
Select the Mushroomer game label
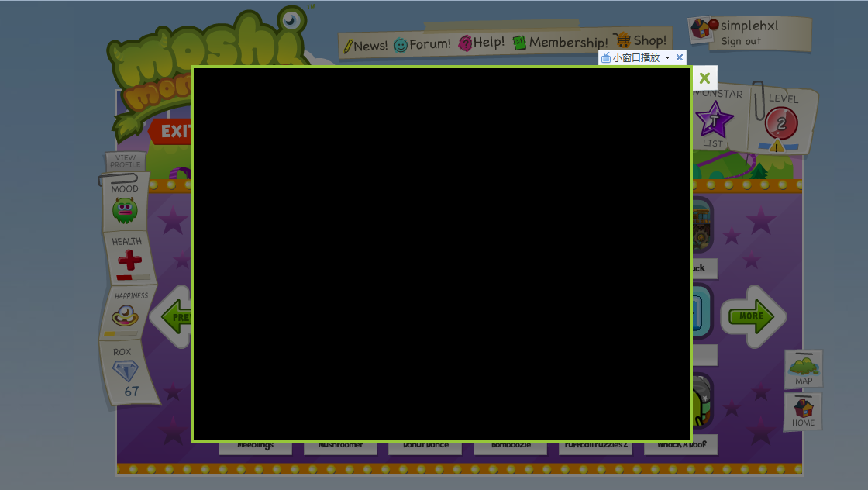click(x=340, y=447)
